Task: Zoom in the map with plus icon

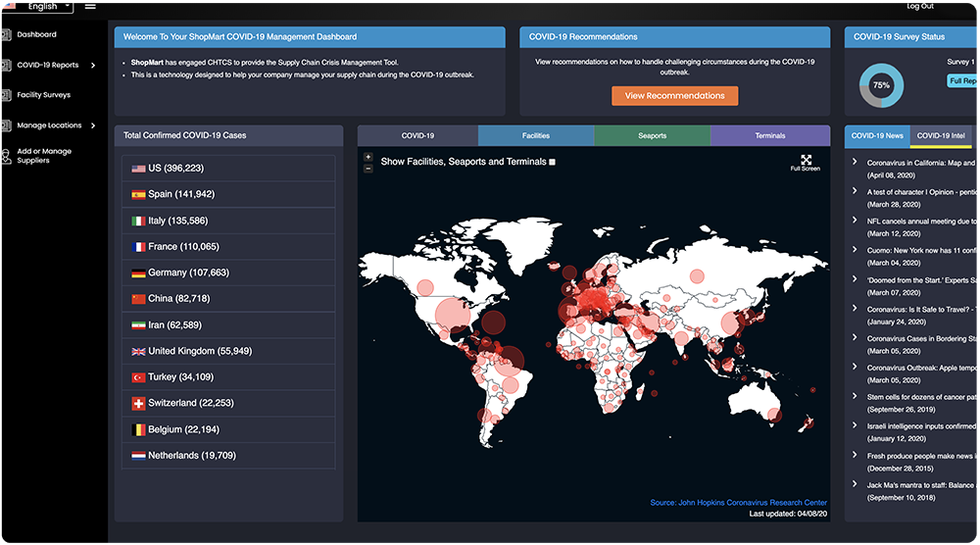Action: [368, 157]
